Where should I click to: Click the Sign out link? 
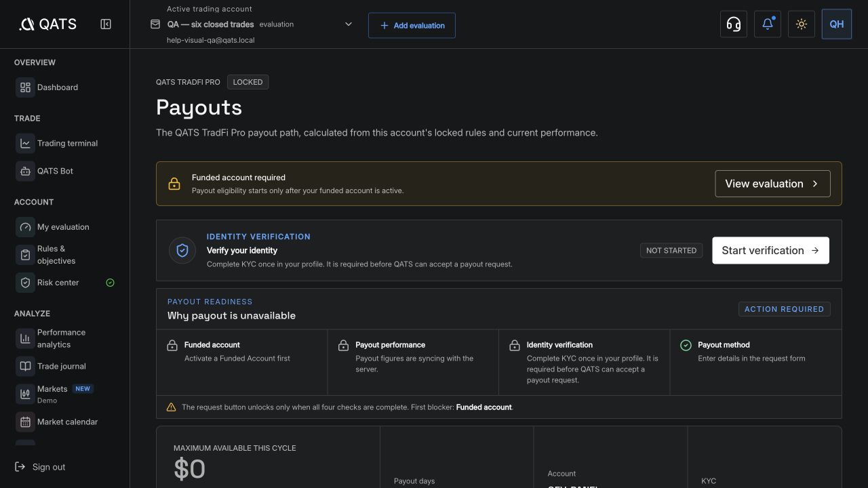pyautogui.click(x=40, y=467)
